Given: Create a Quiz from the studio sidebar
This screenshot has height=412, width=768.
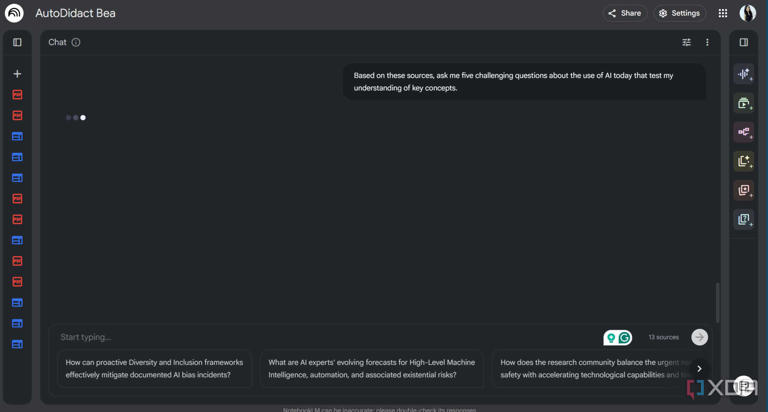Looking at the screenshot, I should pyautogui.click(x=744, y=218).
